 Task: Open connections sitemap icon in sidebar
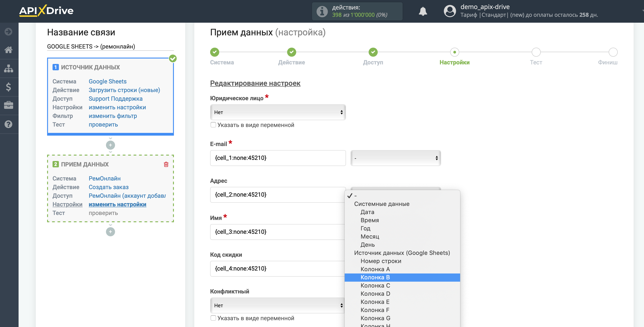pyautogui.click(x=9, y=68)
